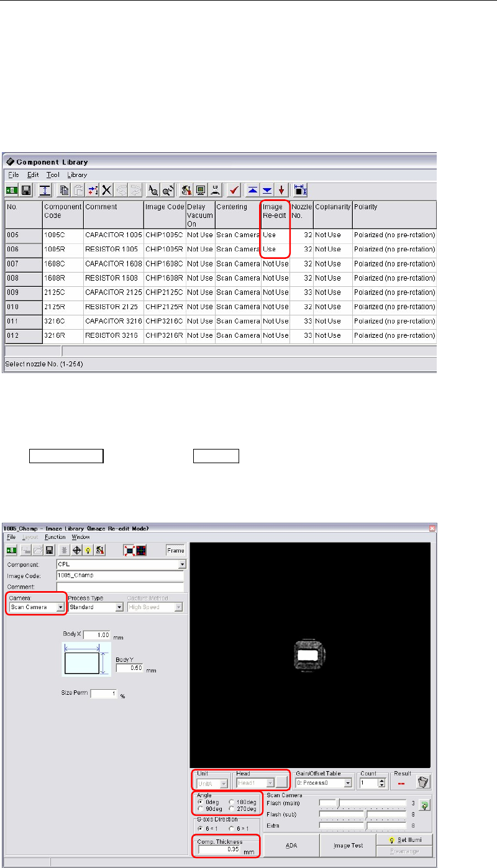The width and height of the screenshot is (497, 868).
Task: Click the Size Perm percent field
Action: point(104,694)
